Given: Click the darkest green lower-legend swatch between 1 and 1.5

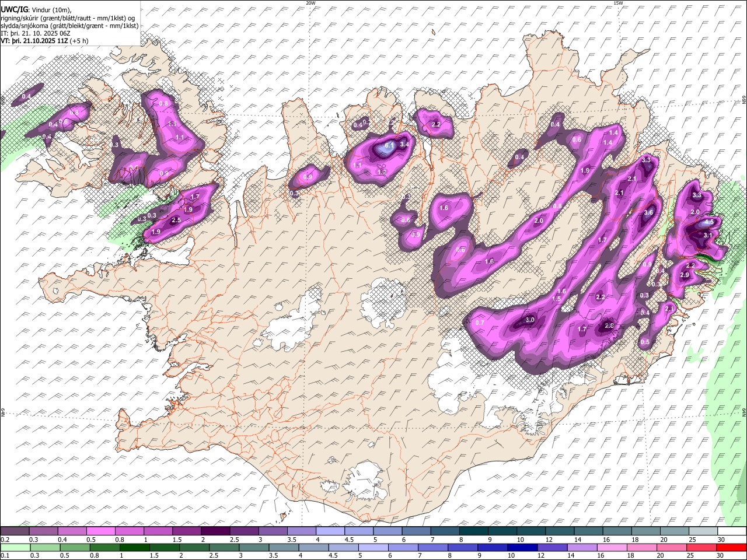Looking at the screenshot, I should 135,548.
